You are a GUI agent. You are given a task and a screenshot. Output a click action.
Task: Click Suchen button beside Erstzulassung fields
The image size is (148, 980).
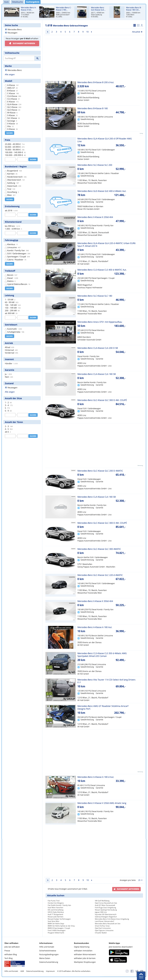pos(33,215)
